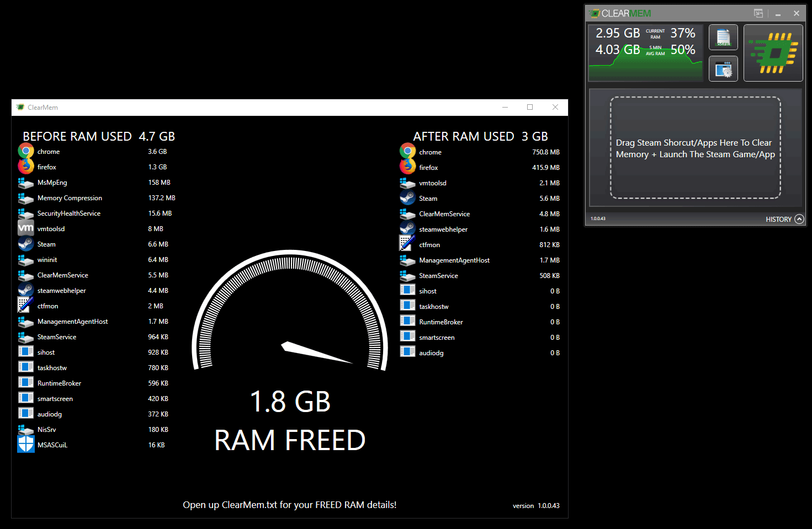Click the ctfmon pen icon in Before list

pos(25,306)
